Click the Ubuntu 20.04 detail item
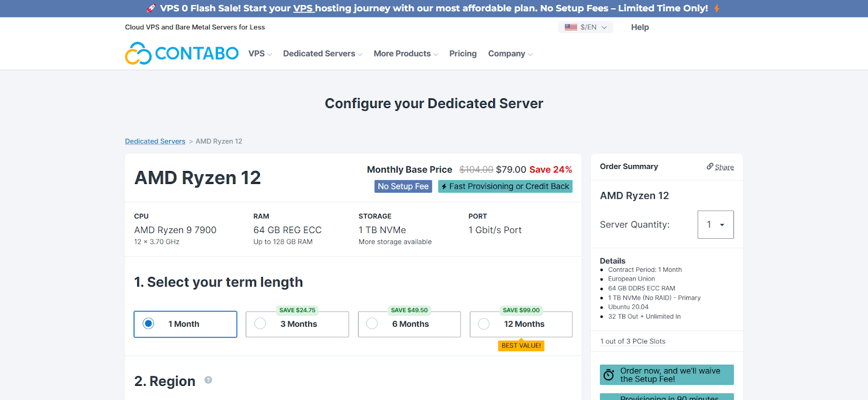 [628, 307]
